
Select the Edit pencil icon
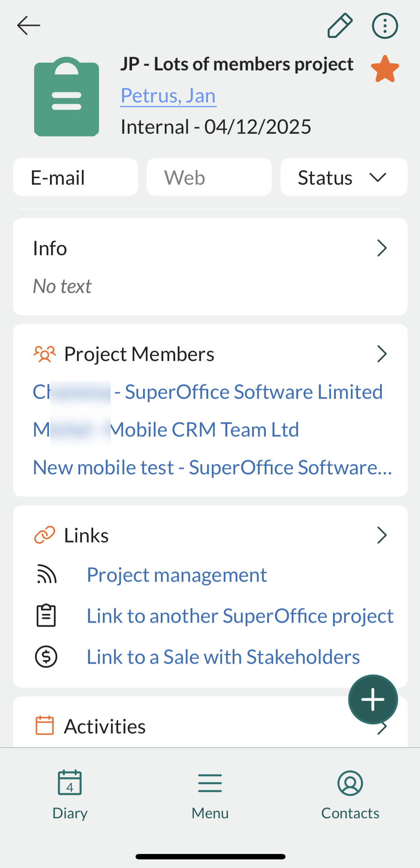point(339,25)
